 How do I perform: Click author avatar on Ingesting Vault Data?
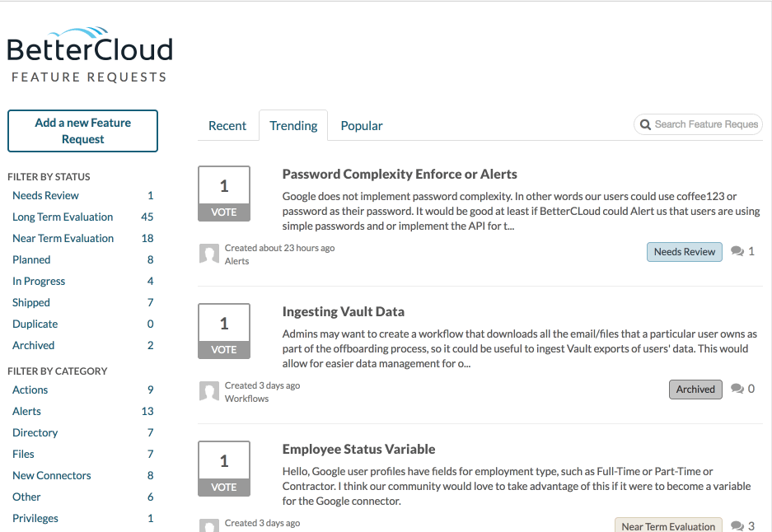(x=209, y=390)
